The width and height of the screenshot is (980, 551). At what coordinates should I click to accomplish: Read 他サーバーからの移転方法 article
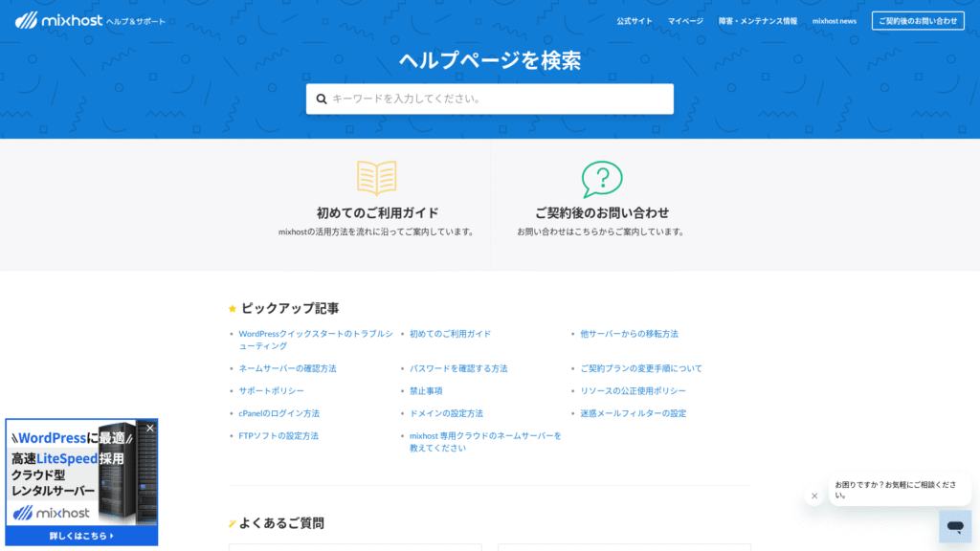click(x=629, y=334)
